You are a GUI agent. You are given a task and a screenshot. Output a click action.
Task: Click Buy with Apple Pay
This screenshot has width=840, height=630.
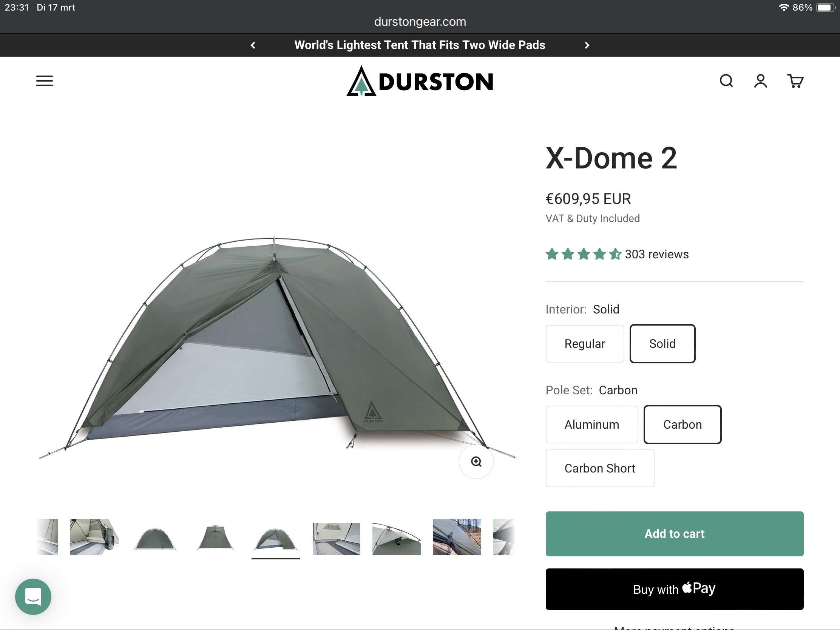tap(675, 589)
